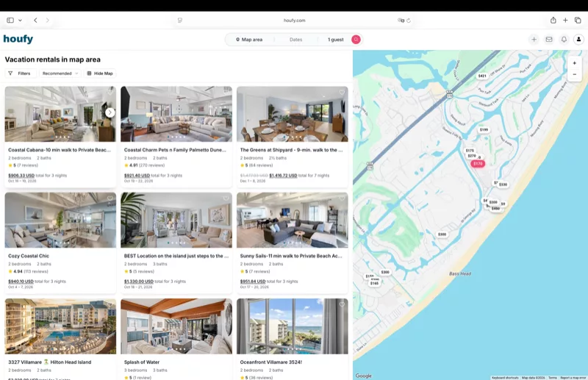Select the $199 map price marker
This screenshot has height=380, width=588.
pyautogui.click(x=484, y=130)
